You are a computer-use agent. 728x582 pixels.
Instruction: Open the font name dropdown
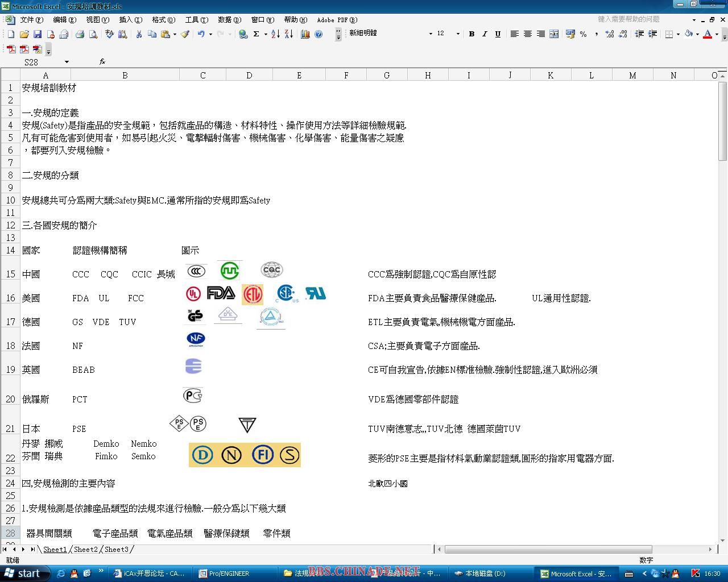pyautogui.click(x=431, y=34)
